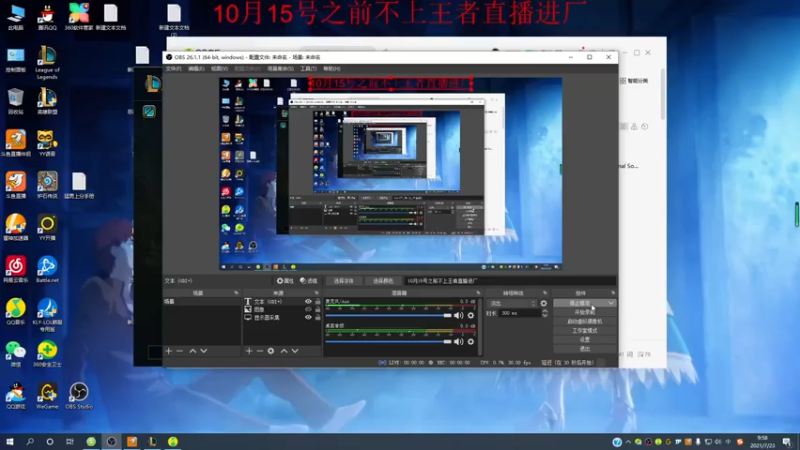Click the Stop Streaming button

[580, 303]
